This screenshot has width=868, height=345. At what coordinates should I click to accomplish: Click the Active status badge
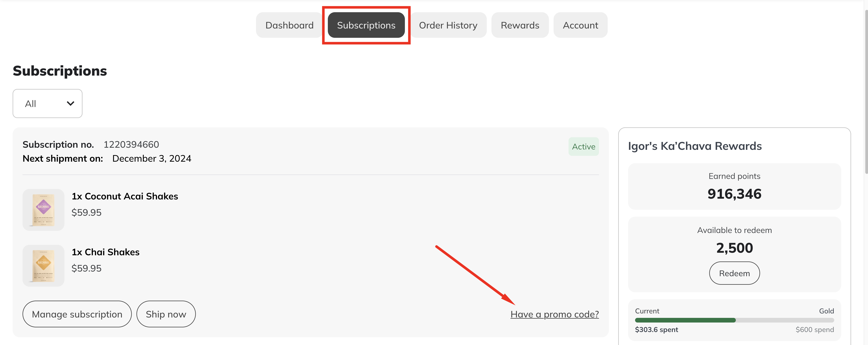[583, 146]
